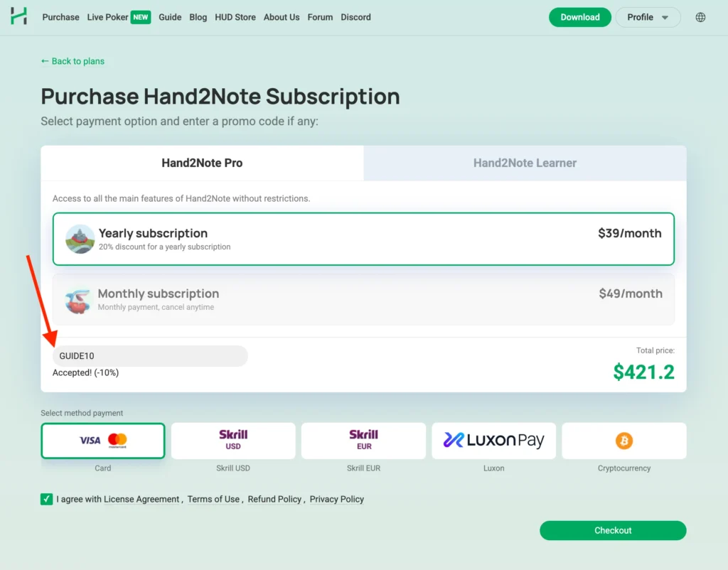Viewport: 728px width, 570px height.
Task: Uncheck the license agreement checkbox
Action: click(46, 500)
